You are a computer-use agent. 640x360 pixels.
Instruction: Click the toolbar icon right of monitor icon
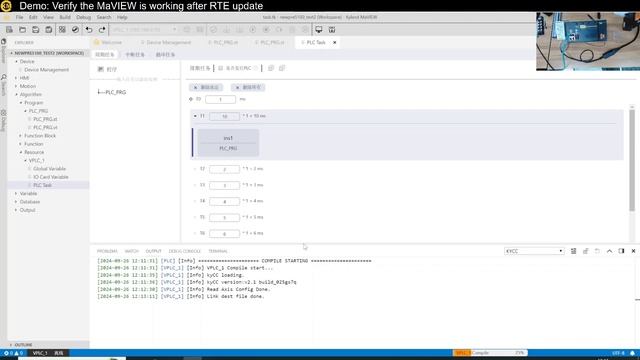click(332, 30)
